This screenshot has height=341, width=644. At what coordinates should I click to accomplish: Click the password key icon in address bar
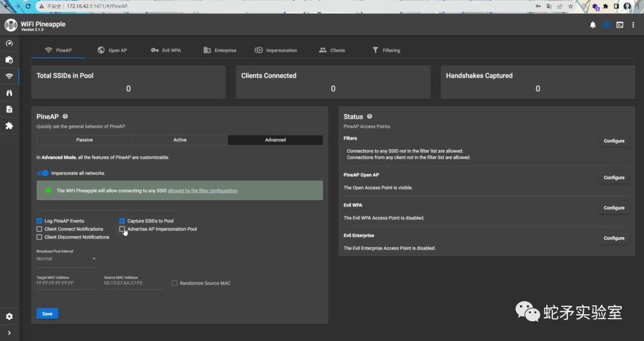tap(538, 6)
